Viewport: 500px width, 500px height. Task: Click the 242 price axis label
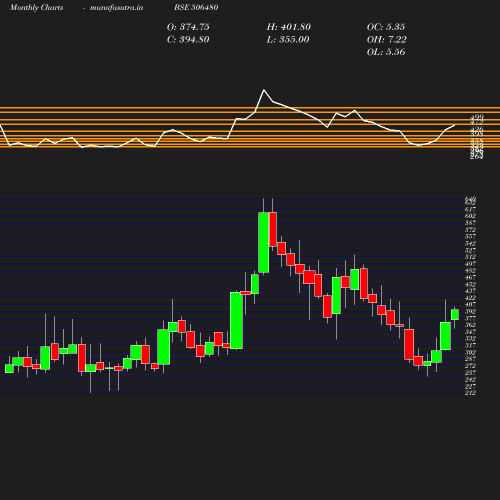click(x=470, y=380)
